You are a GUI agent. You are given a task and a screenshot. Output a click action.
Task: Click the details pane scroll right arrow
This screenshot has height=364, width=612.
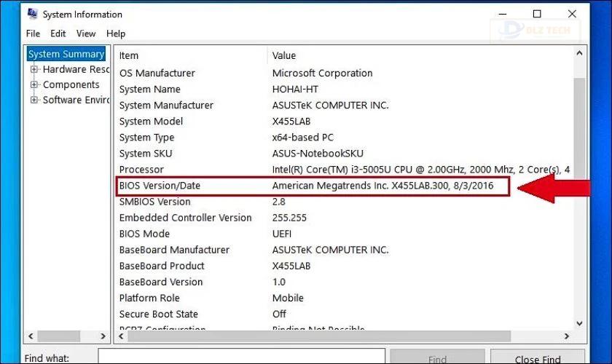point(566,336)
